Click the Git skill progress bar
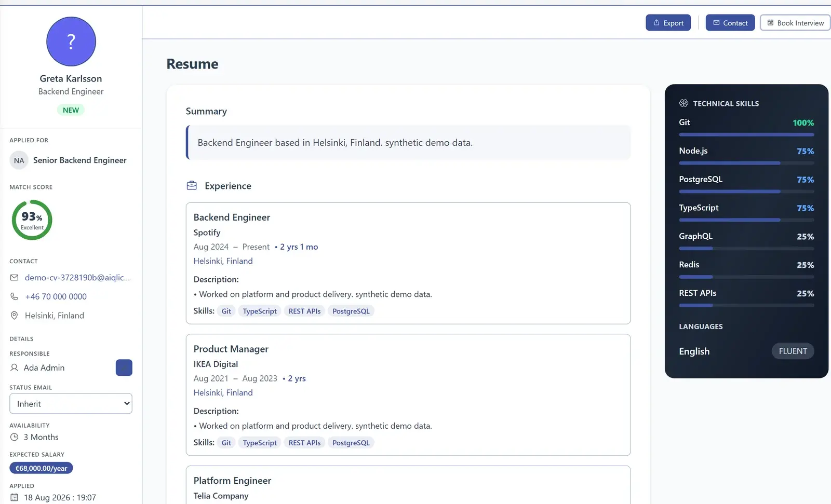 (x=746, y=135)
